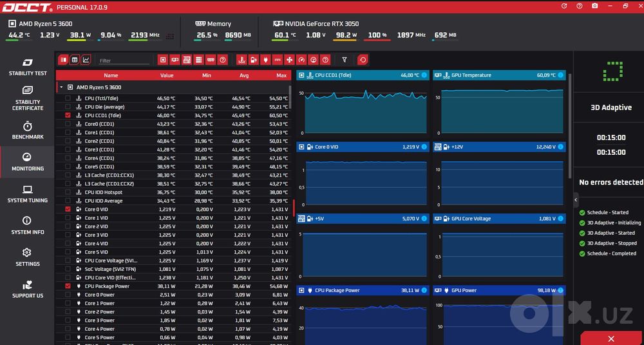644x345 pixels.
Task: Toggle the temperature sensor type filter
Action: pos(241,60)
